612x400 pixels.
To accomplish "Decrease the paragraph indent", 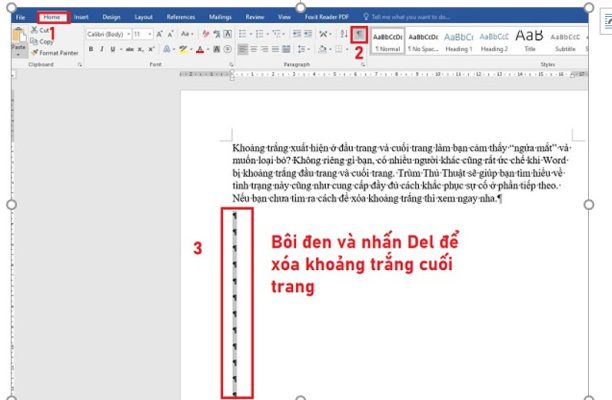I will pos(297,34).
